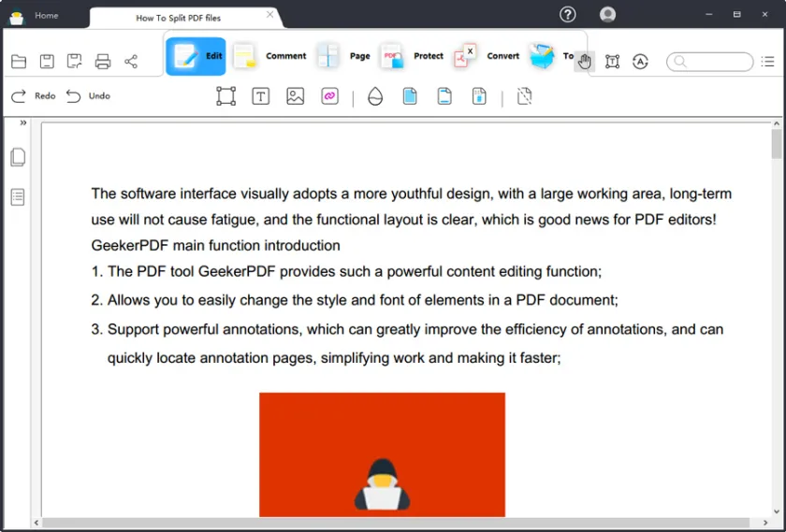Click the share icon
786x532 pixels.
pyautogui.click(x=131, y=62)
